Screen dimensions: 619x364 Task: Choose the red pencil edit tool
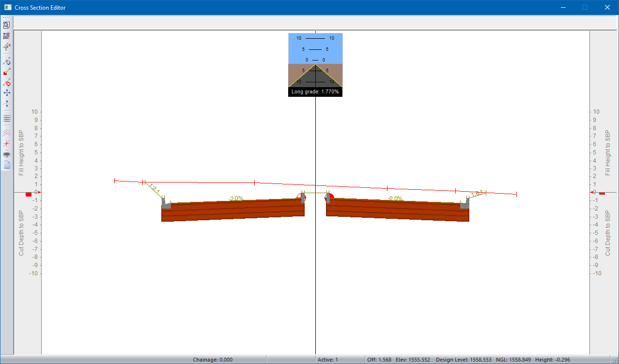[x=7, y=72]
